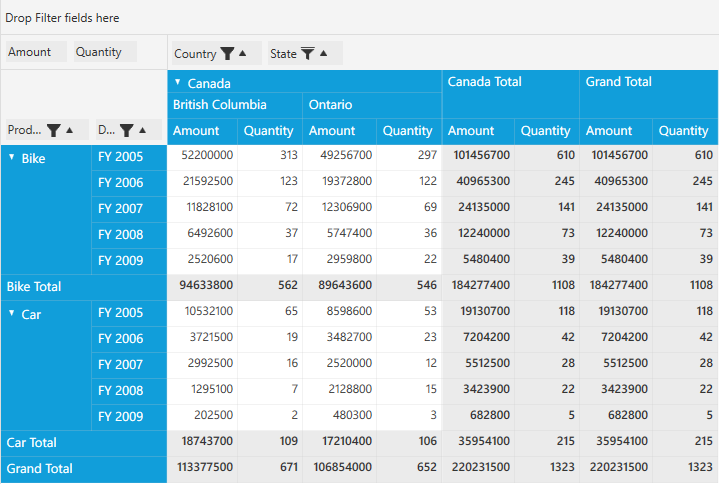719x484 pixels.
Task: Open filter on the D... row field
Action: [127, 130]
